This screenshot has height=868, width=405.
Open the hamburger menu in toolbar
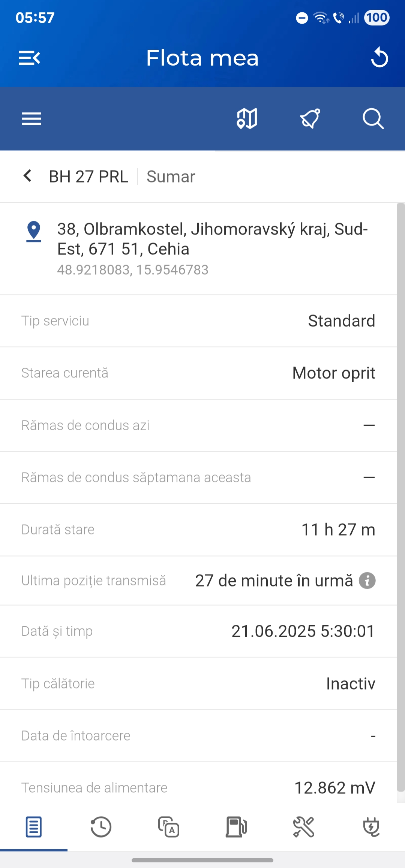pyautogui.click(x=31, y=119)
